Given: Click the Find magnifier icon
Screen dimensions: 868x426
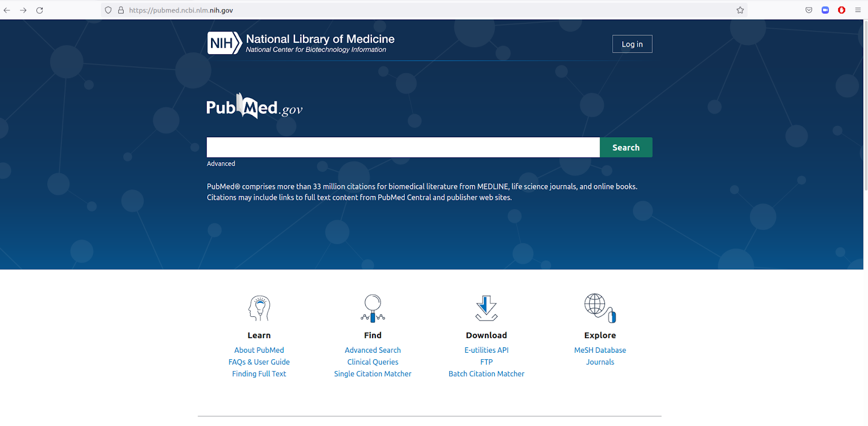Looking at the screenshot, I should [x=373, y=308].
